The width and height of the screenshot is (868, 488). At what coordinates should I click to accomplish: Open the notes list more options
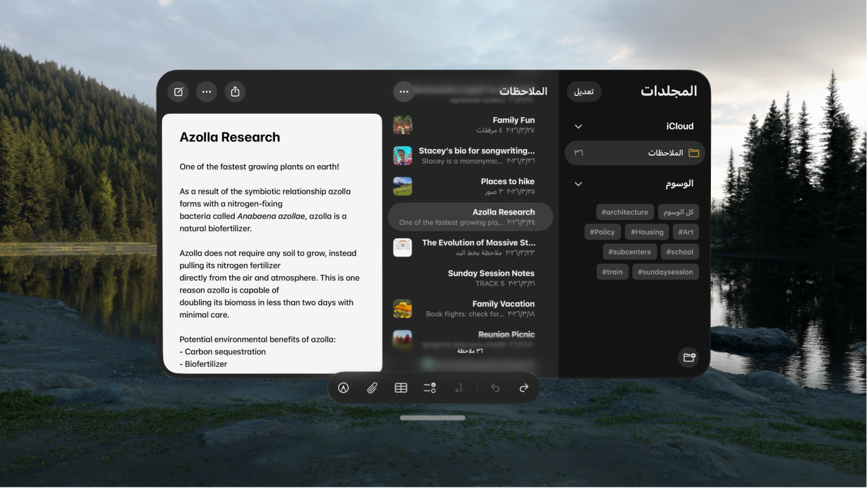coord(404,91)
